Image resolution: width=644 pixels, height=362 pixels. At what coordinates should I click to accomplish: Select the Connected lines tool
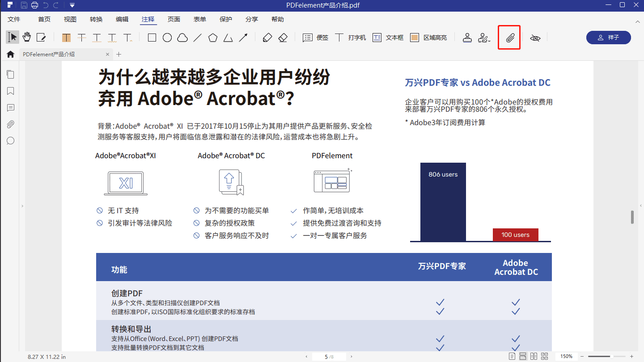[x=228, y=38]
